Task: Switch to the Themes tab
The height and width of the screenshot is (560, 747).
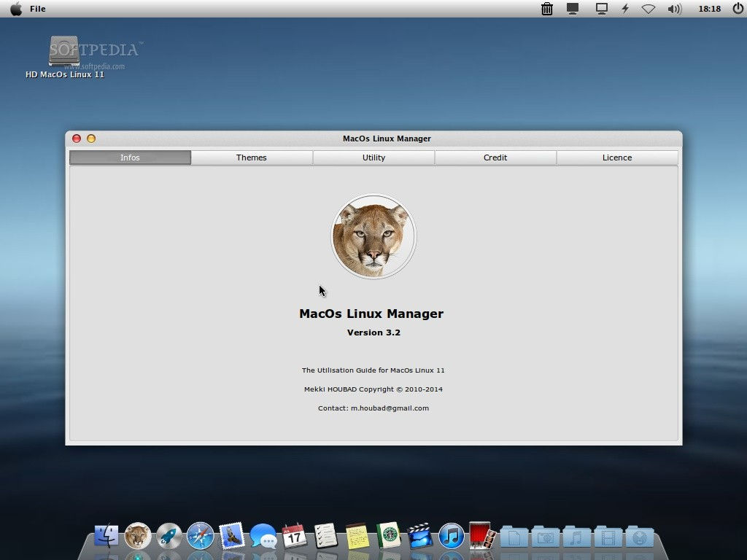Action: [252, 157]
